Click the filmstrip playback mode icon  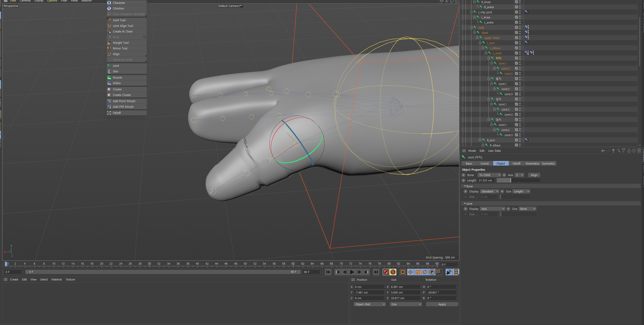456,272
